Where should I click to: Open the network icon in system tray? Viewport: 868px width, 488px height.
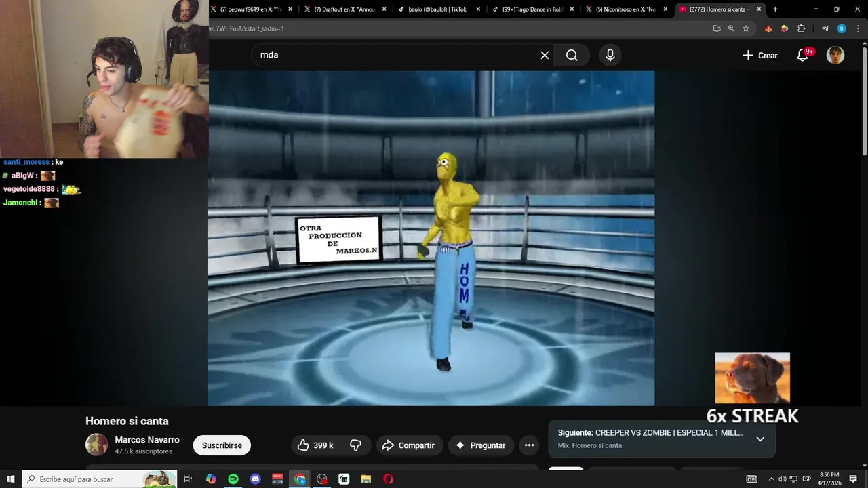tap(793, 479)
